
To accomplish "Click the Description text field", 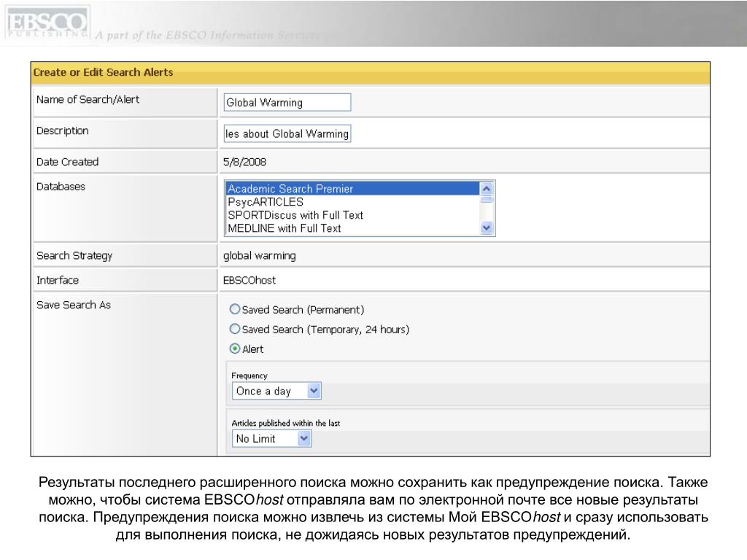I will click(x=287, y=133).
